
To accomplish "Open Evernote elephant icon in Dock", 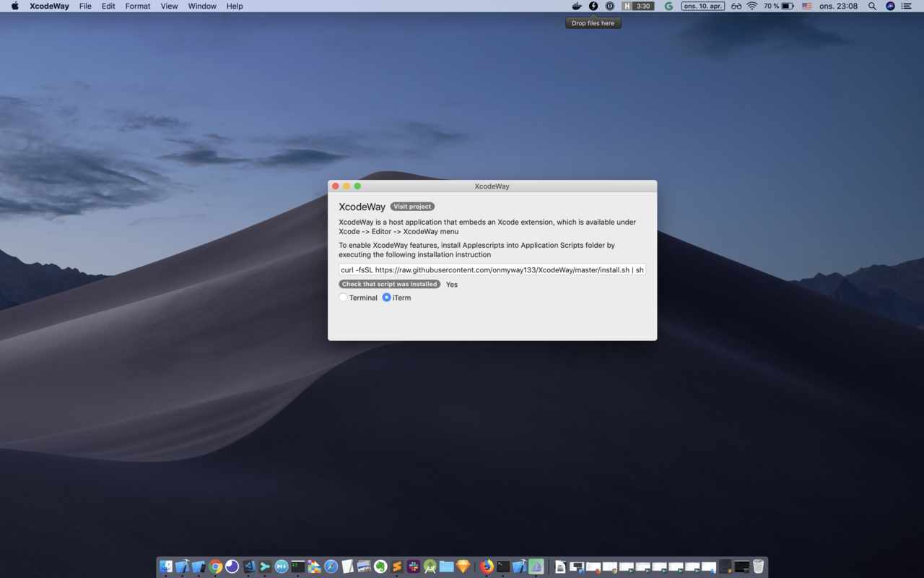I will coord(380,566).
